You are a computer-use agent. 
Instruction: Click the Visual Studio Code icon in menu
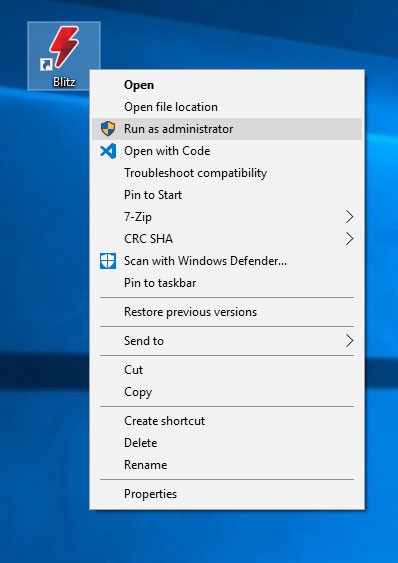pos(108,151)
